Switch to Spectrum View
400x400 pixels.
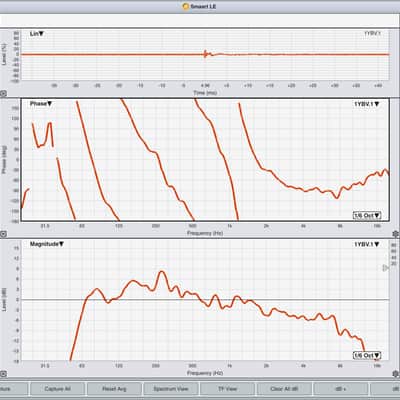point(171,389)
